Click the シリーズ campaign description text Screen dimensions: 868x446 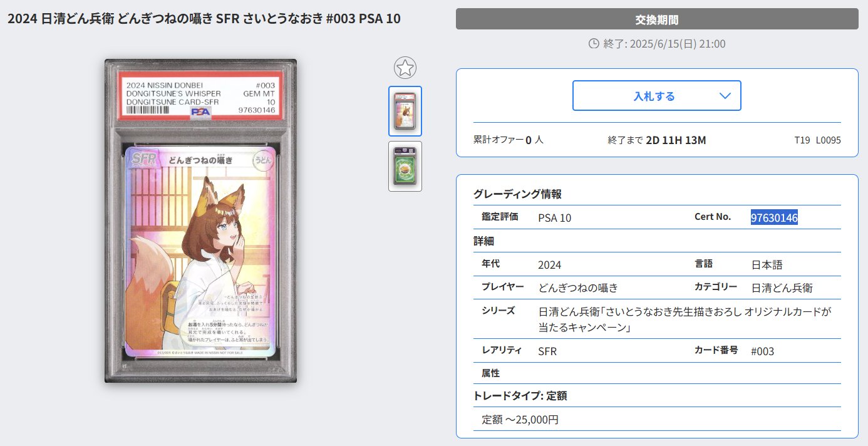tap(685, 319)
